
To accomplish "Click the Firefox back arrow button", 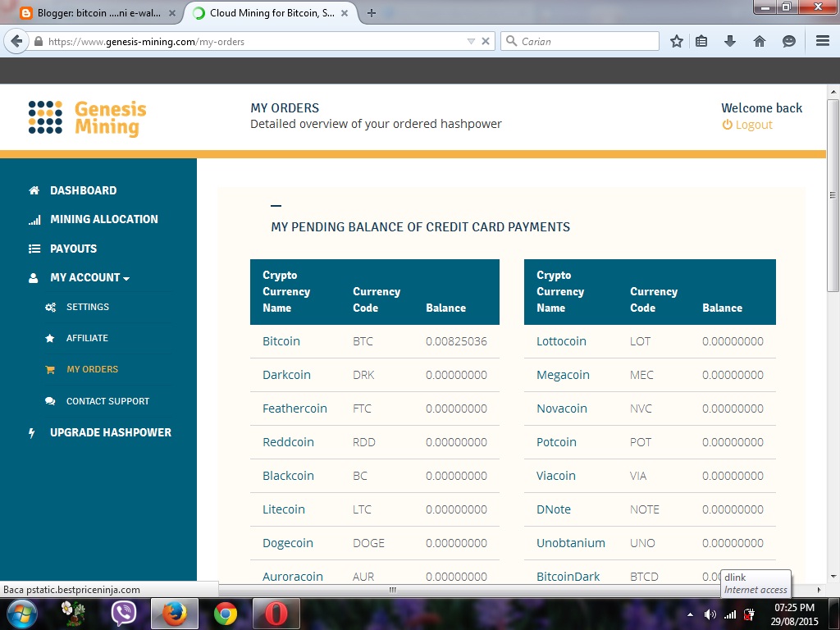I will pyautogui.click(x=16, y=41).
